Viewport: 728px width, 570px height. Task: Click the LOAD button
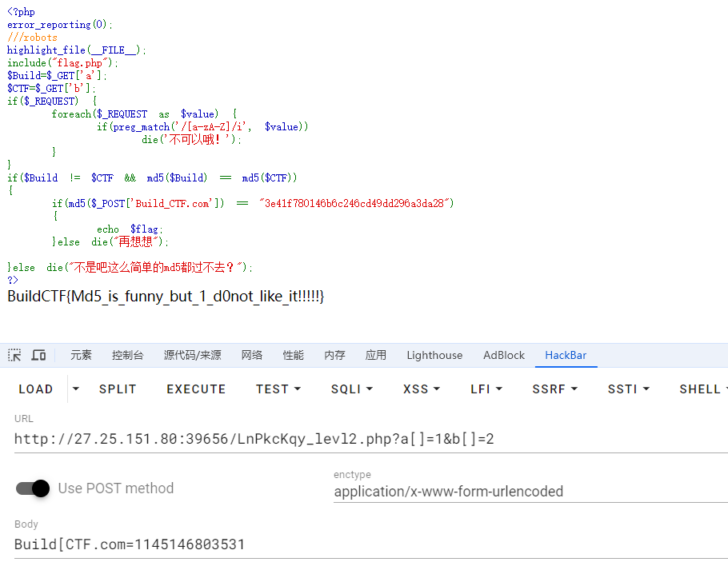click(36, 389)
